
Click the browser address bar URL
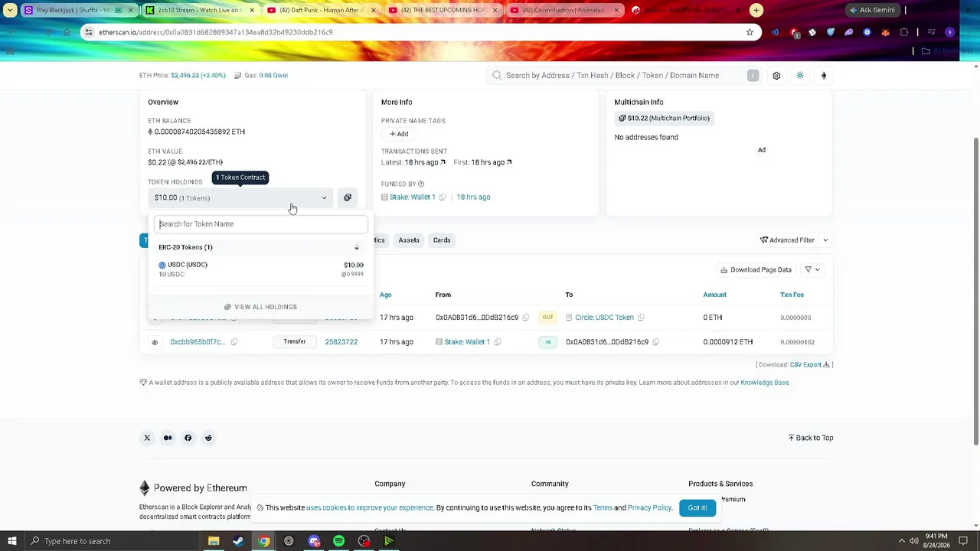[x=216, y=32]
